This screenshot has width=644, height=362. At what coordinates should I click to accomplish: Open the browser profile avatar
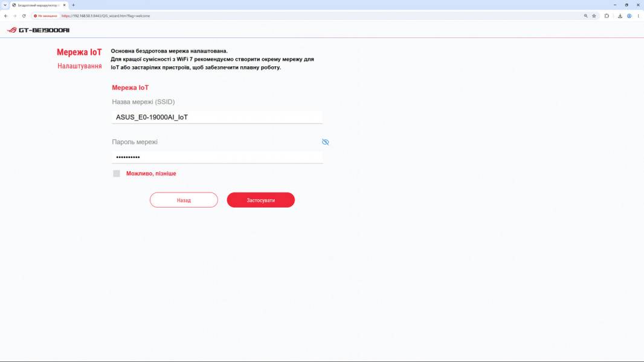(630, 16)
